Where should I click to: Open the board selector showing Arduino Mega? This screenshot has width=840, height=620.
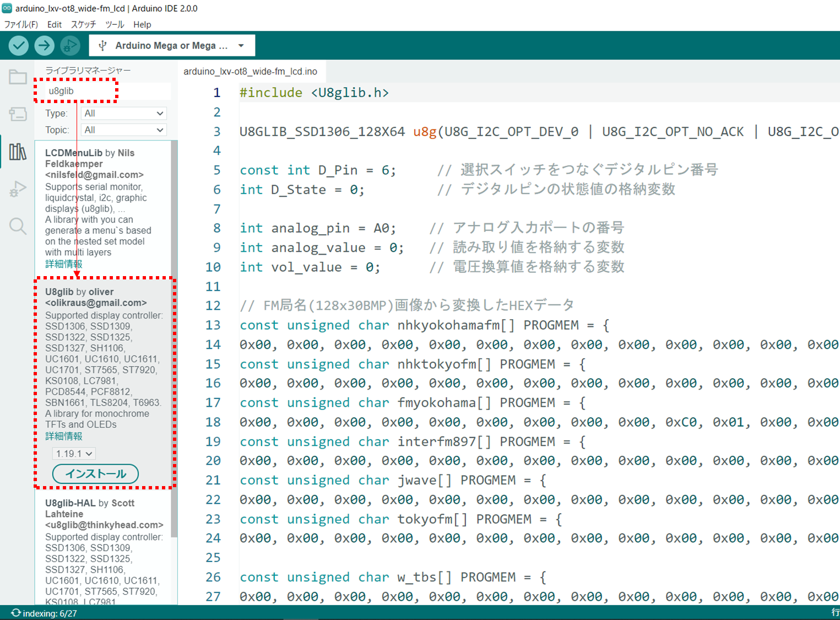(171, 45)
